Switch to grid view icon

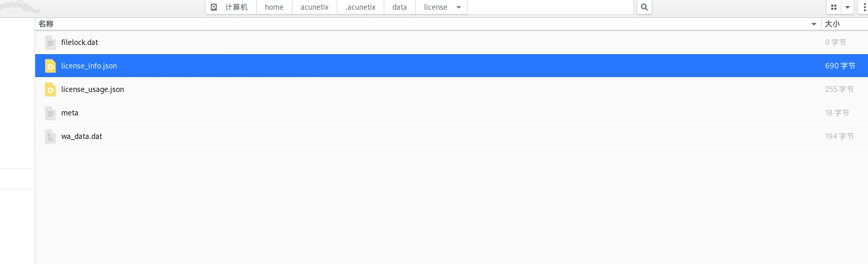click(834, 7)
